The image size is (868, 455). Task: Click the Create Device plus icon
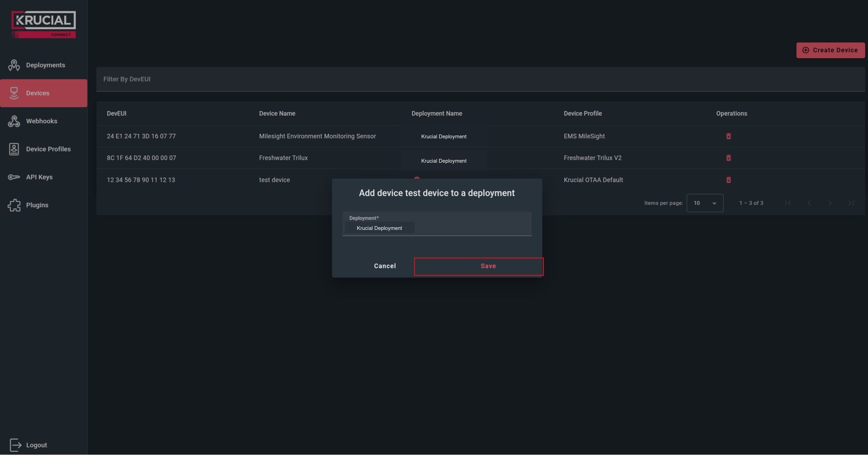tap(805, 50)
